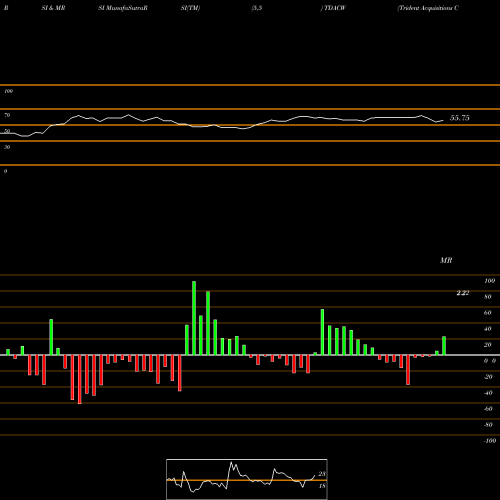Click the MR axis label -40

pos(488,393)
